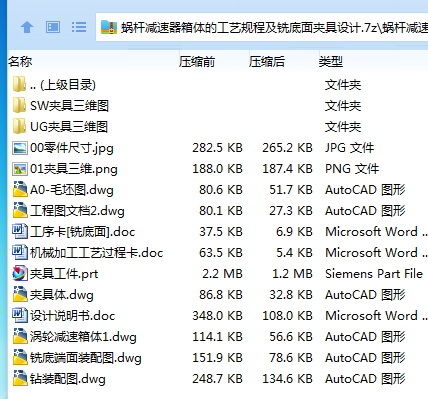Image resolution: width=428 pixels, height=399 pixels.
Task: Click the JPG 文件 type cell
Action: pyautogui.click(x=350, y=148)
